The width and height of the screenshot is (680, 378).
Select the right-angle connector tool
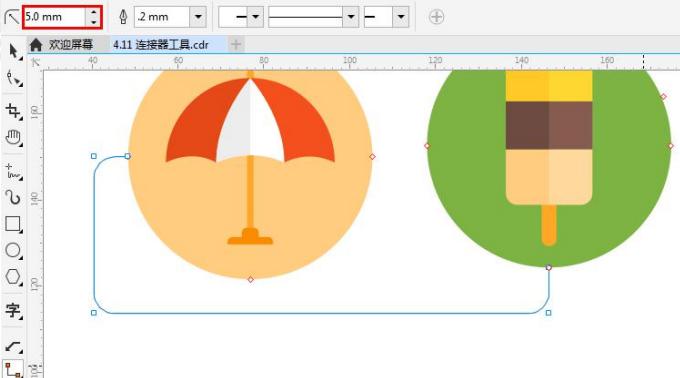(x=13, y=369)
